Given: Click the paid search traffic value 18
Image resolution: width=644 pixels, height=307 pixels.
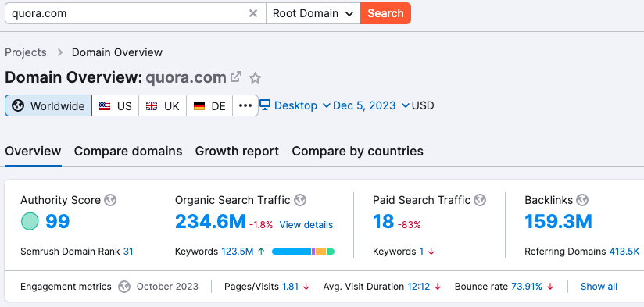Looking at the screenshot, I should [383, 222].
